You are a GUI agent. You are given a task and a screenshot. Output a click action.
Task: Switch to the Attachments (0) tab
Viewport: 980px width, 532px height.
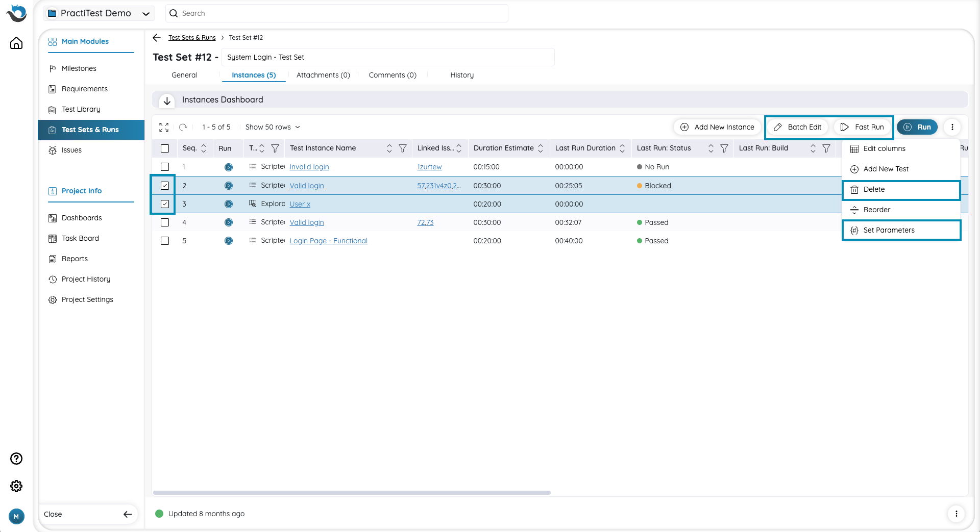(323, 75)
